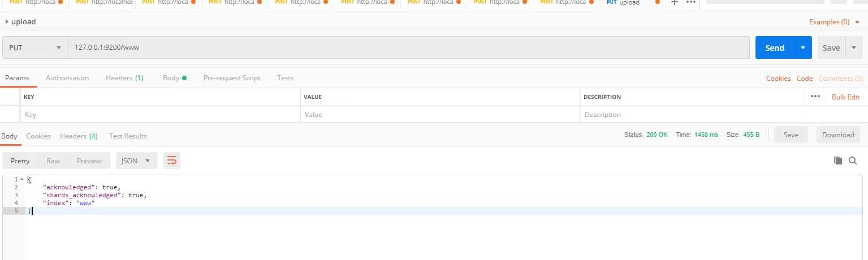This screenshot has height=260, width=868.
Task: Open tab options three-dot menu
Action: (690, 3)
